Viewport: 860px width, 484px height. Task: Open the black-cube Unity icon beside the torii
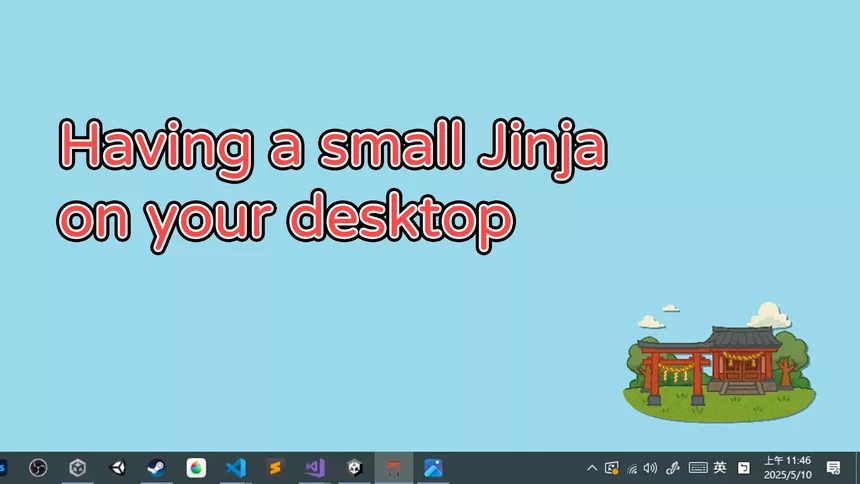point(354,468)
